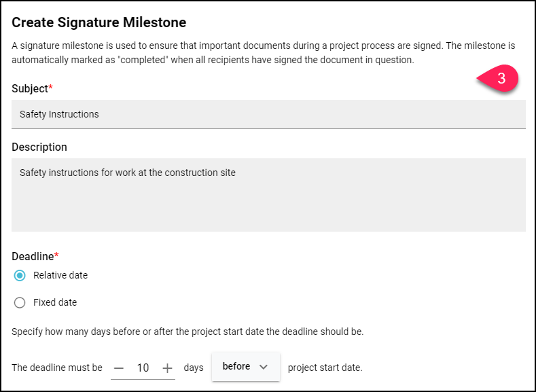Decrease the deadline days with minus icon

(x=119, y=368)
